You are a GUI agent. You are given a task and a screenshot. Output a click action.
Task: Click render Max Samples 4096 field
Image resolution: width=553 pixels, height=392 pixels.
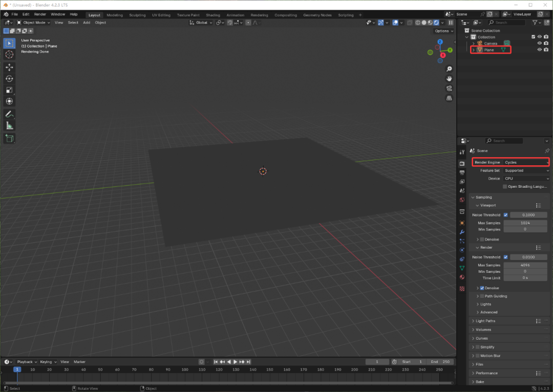[525, 265]
